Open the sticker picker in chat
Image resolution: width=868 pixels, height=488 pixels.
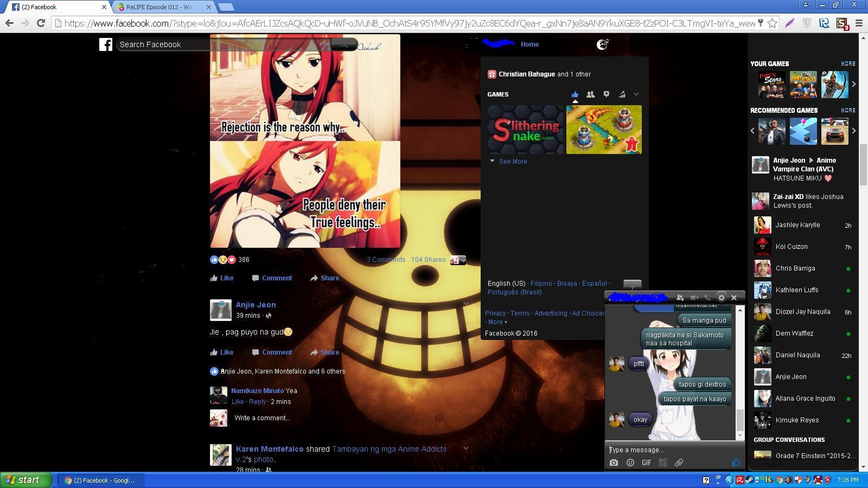(663, 463)
